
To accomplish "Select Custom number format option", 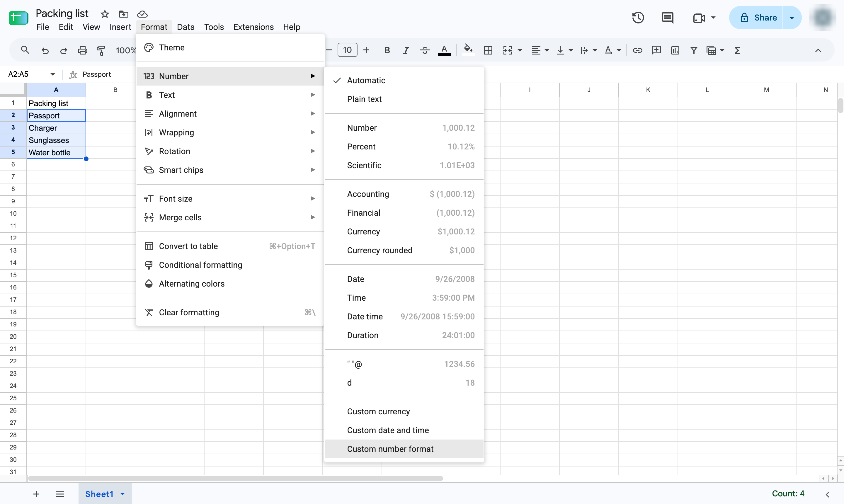I will point(404,449).
